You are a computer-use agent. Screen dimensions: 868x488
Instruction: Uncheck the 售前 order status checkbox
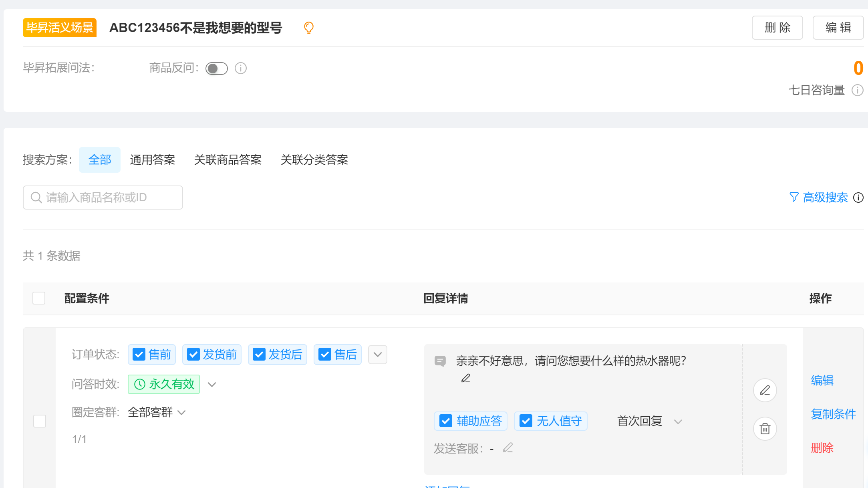139,355
